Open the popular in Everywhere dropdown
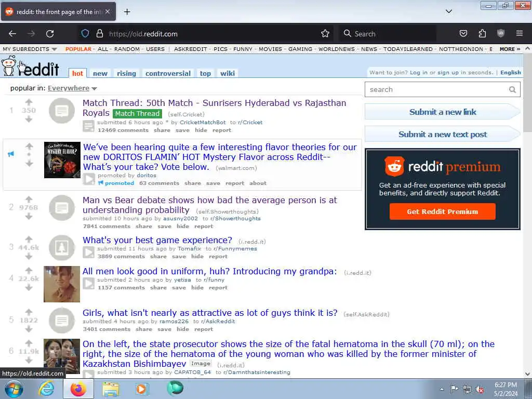 (x=72, y=88)
